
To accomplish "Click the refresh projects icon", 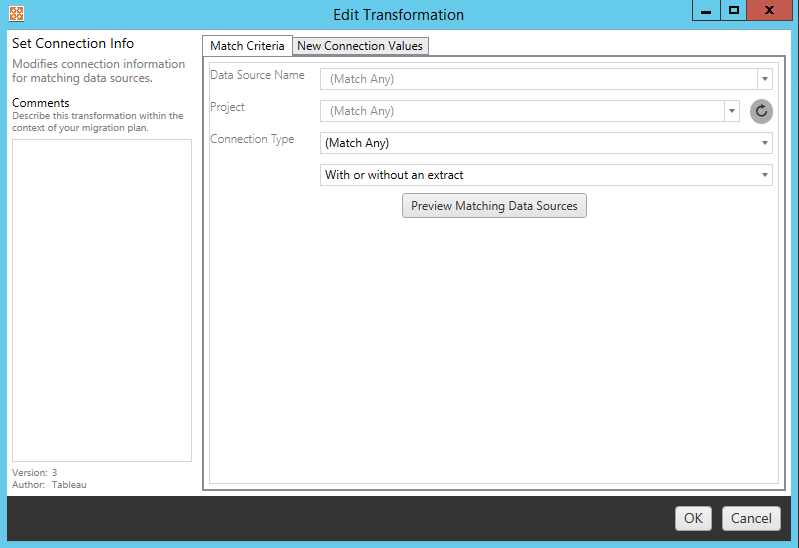I will [x=761, y=111].
